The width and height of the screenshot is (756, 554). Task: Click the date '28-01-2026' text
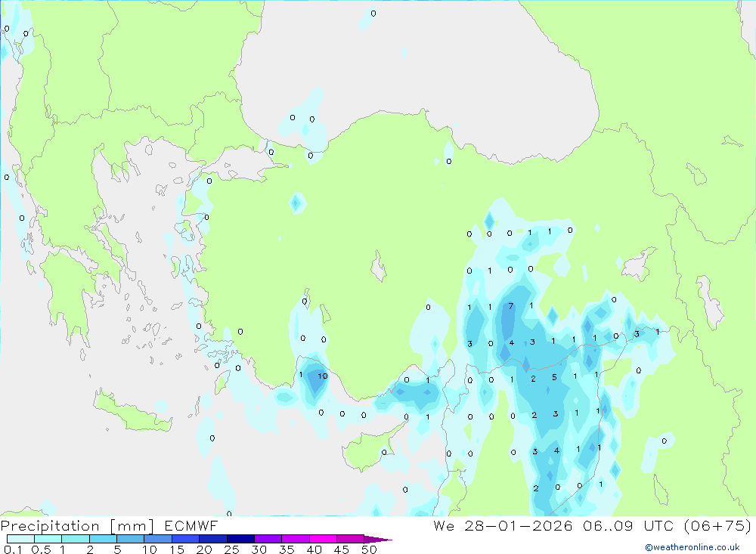pos(519,525)
